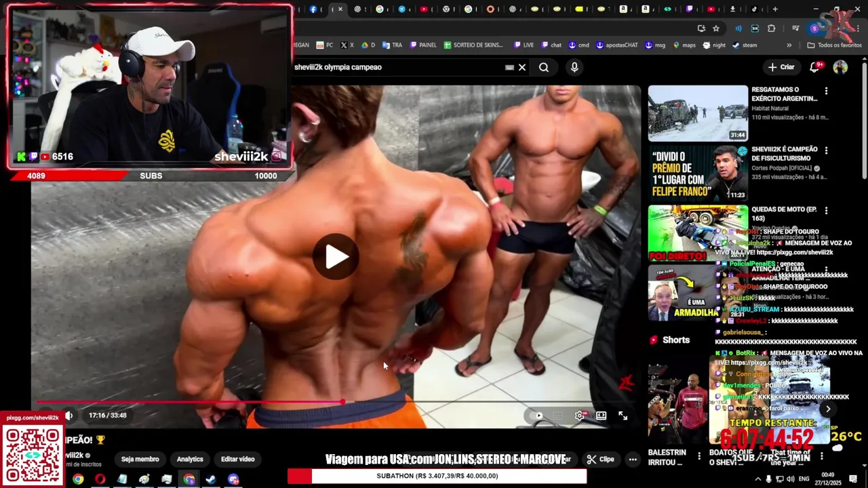
Task: Open the Todos os favoritos folder
Action: pyautogui.click(x=834, y=45)
